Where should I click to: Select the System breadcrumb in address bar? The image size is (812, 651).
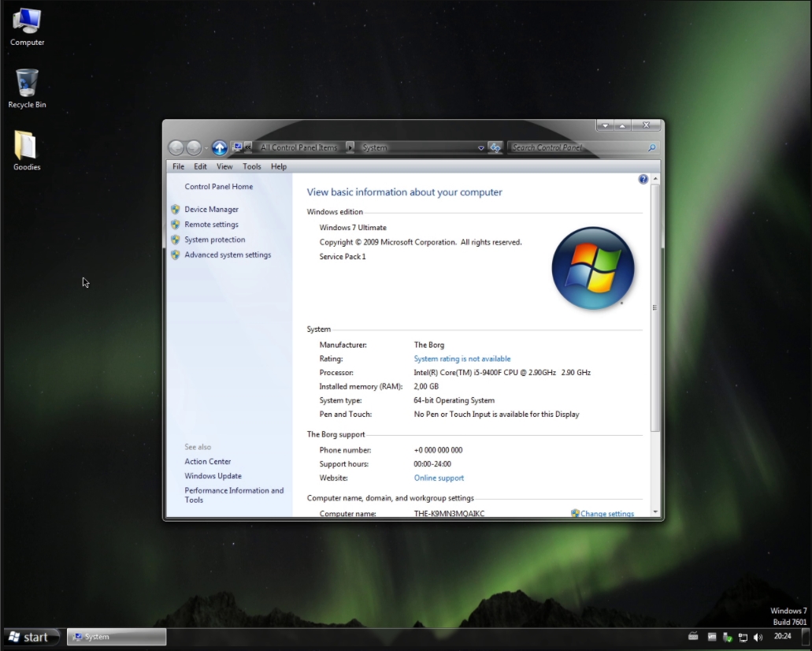point(374,147)
